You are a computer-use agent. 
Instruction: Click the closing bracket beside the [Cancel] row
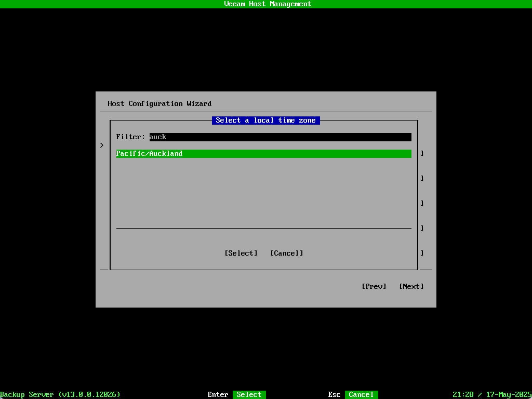click(x=422, y=254)
